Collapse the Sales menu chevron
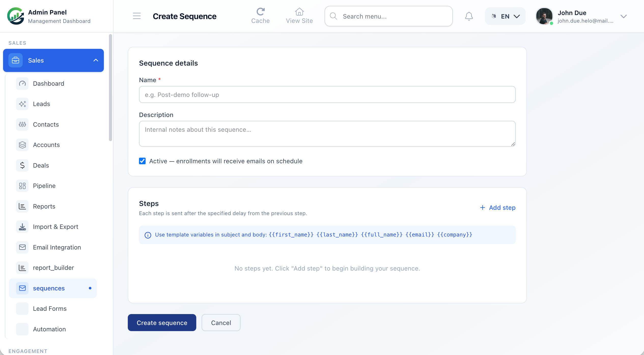 [96, 60]
